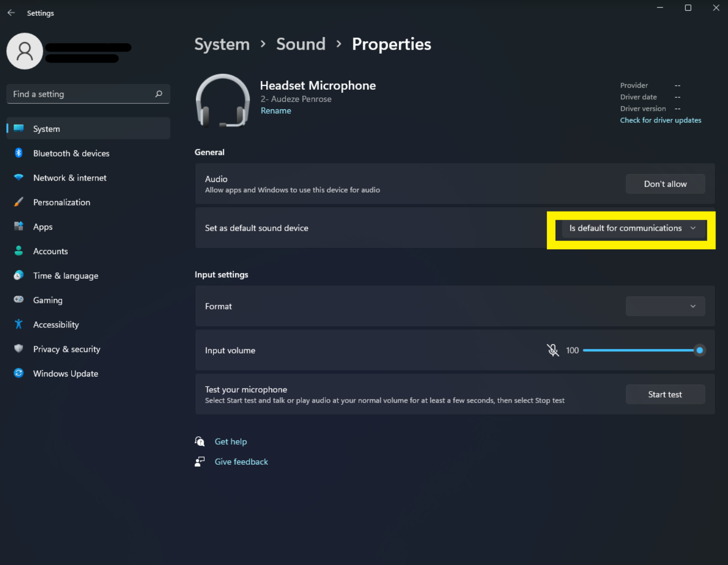Click the Headset Microphone title text
The height and width of the screenshot is (565, 728).
click(x=318, y=86)
